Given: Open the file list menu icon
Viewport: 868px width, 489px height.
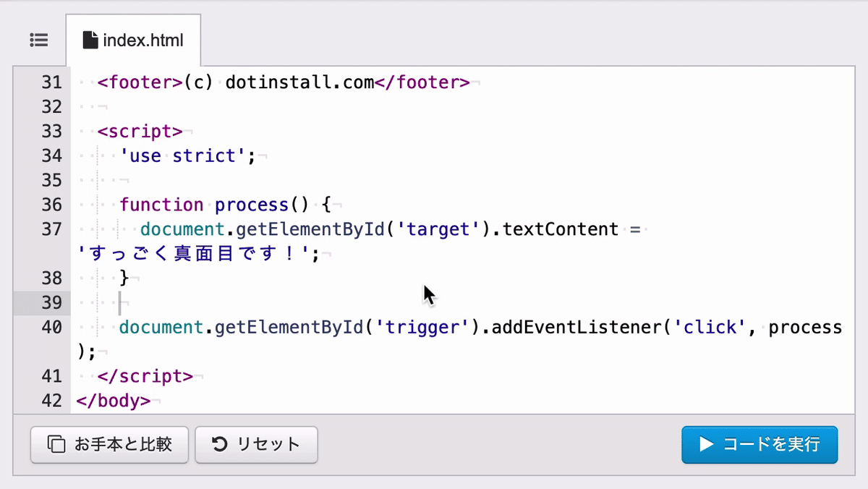Looking at the screenshot, I should tap(39, 41).
